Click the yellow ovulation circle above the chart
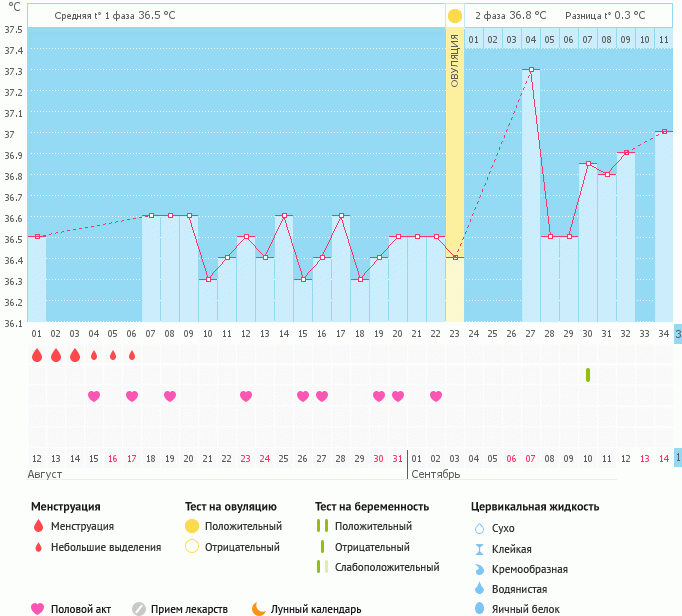This screenshot has height=616, width=682. [x=455, y=16]
